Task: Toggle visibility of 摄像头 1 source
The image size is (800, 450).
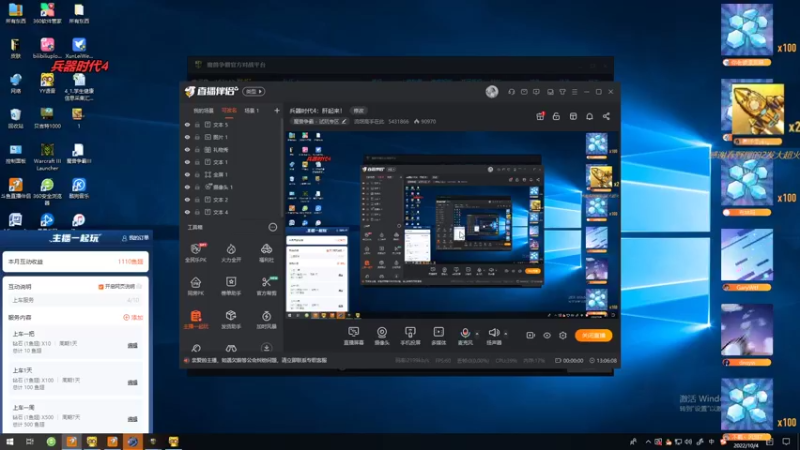Action: [x=187, y=187]
